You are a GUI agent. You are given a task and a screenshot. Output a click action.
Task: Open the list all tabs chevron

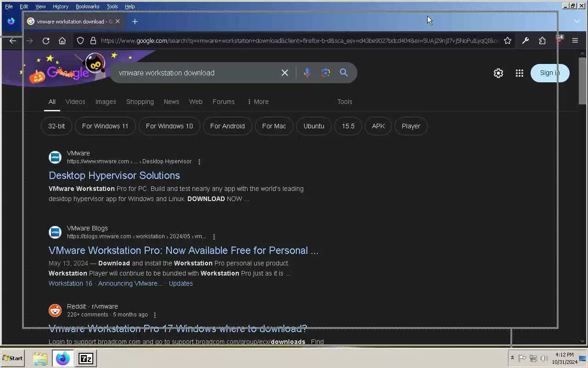577,21
